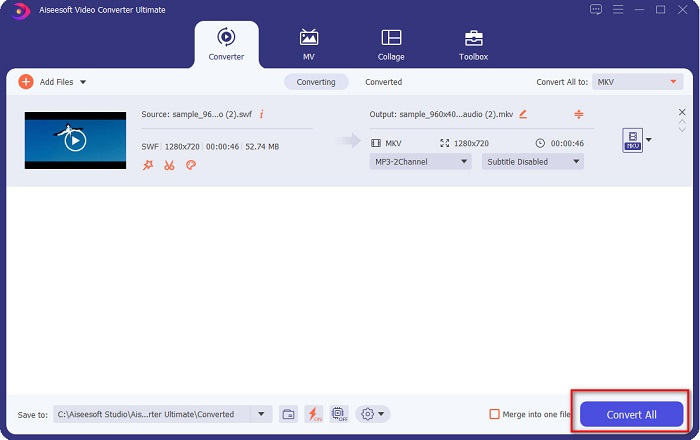Switch to the Collage tab
The image size is (700, 440).
point(391,45)
